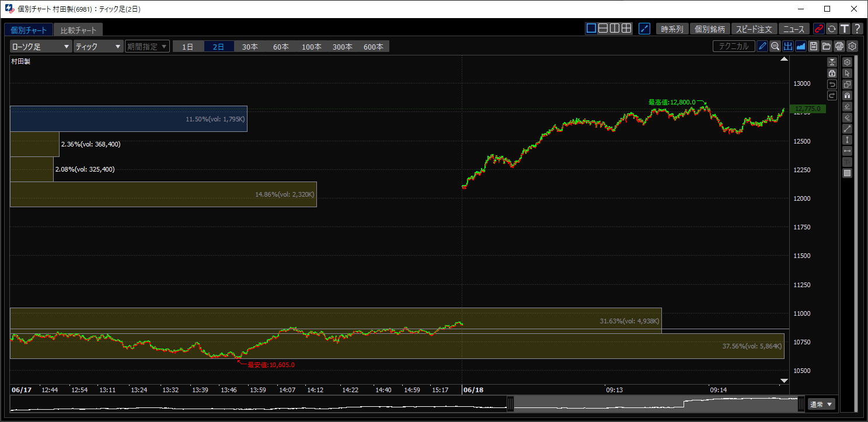
Task: Open the folder icon in chart toolbar
Action: (827, 47)
